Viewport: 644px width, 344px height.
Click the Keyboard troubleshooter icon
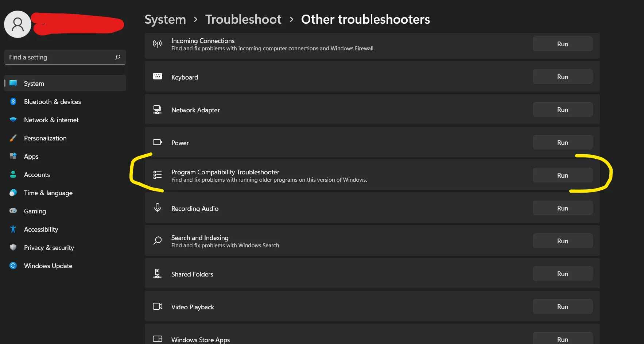point(158,76)
